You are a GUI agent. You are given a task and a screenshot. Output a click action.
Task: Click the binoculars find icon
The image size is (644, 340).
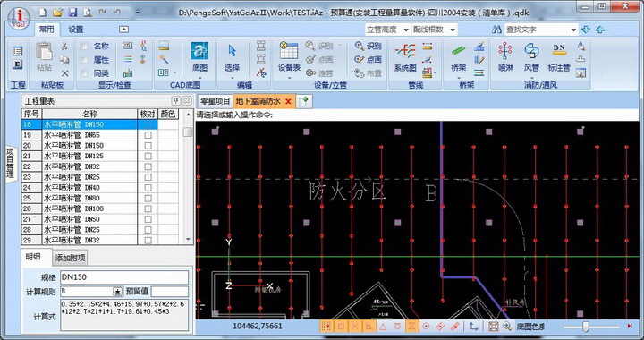tap(497, 30)
